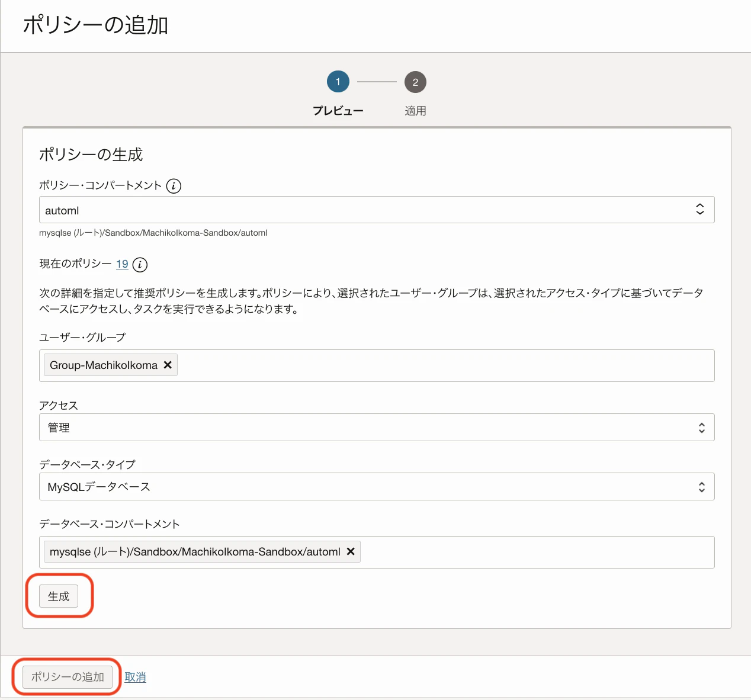Remove the mysqlse automl compartment tag

point(351,551)
